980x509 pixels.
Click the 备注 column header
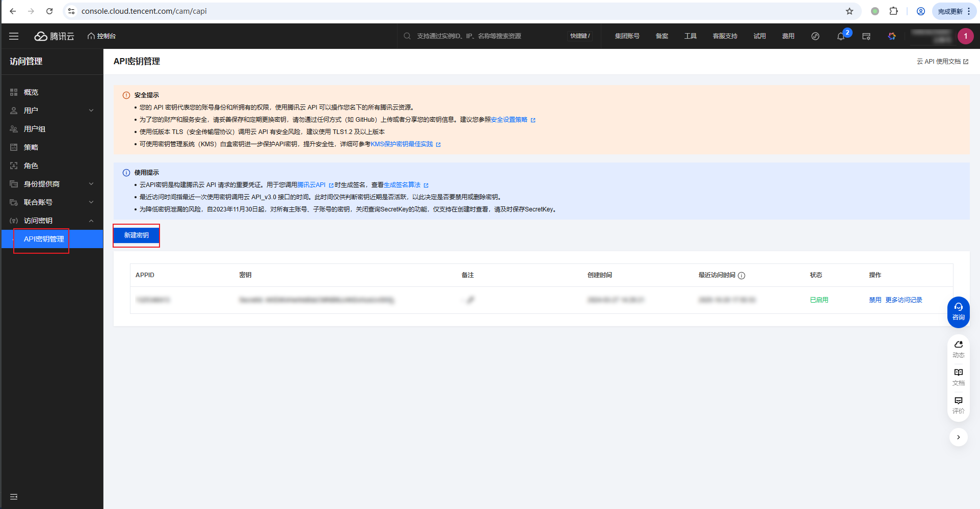coord(467,275)
